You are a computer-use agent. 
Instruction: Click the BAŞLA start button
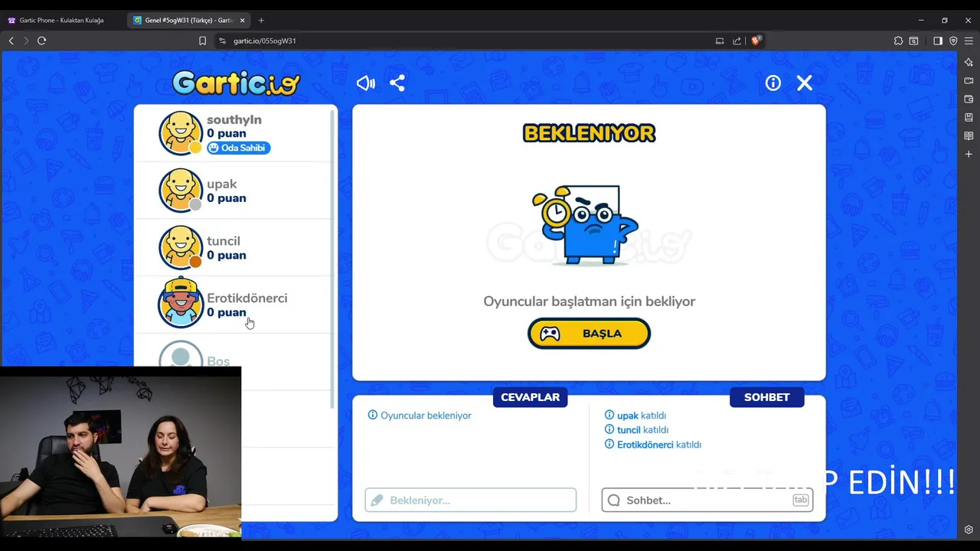tap(589, 334)
